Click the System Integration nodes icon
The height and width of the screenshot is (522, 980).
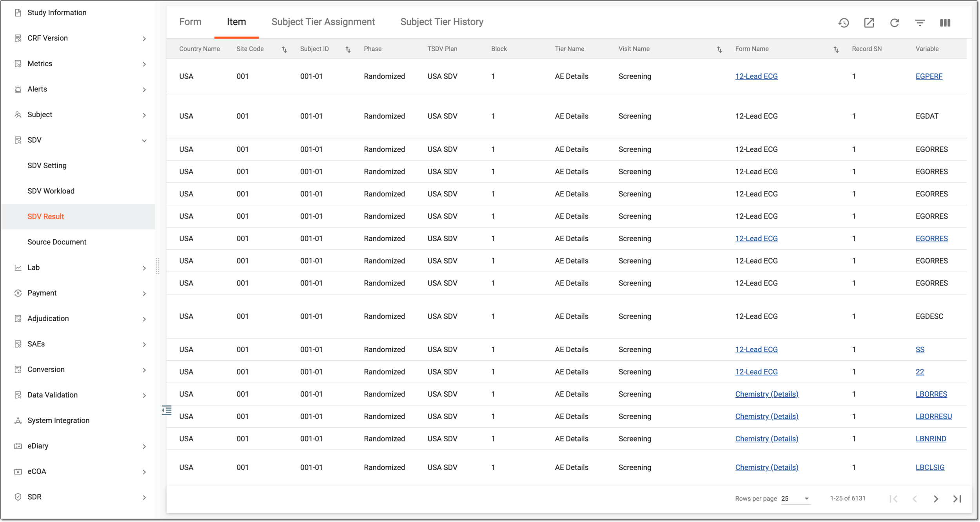pos(18,420)
